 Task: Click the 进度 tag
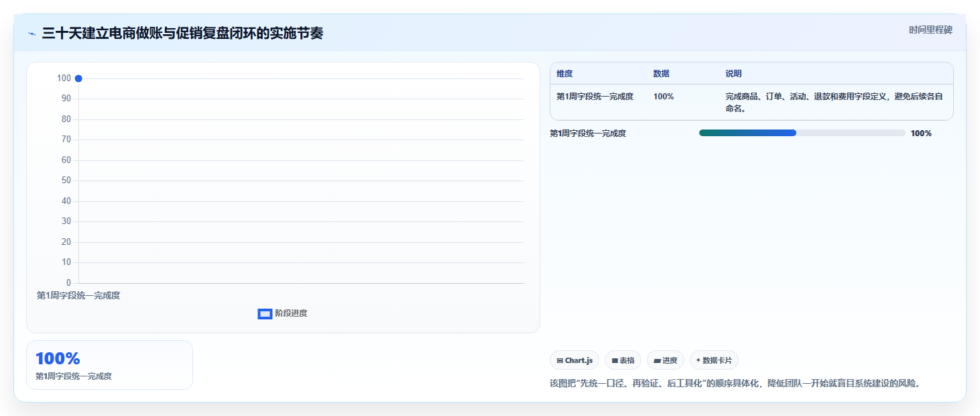pos(666,360)
